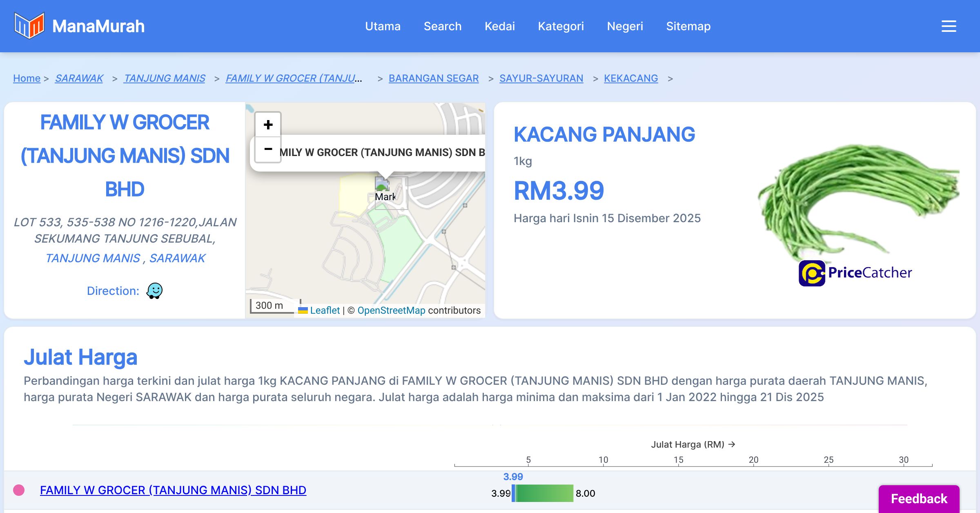Screen dimensions: 980x513
Task: Click the Leaflet attribution link
Action: click(x=325, y=310)
